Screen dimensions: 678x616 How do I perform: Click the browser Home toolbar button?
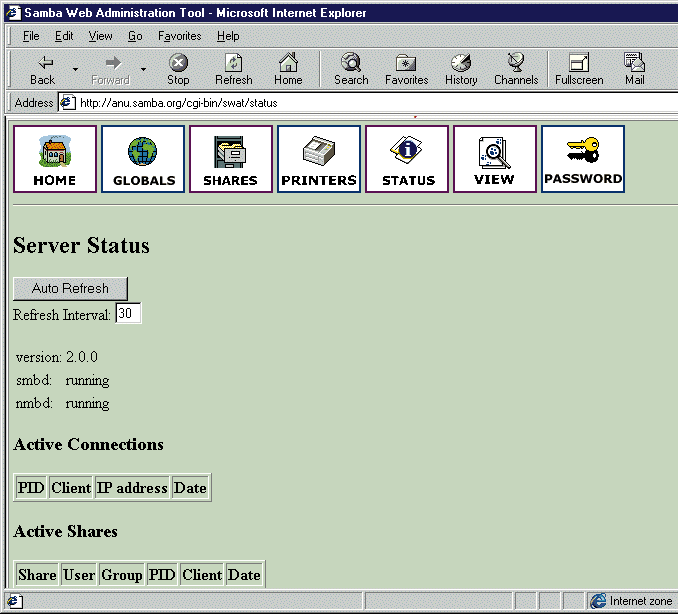tap(288, 70)
